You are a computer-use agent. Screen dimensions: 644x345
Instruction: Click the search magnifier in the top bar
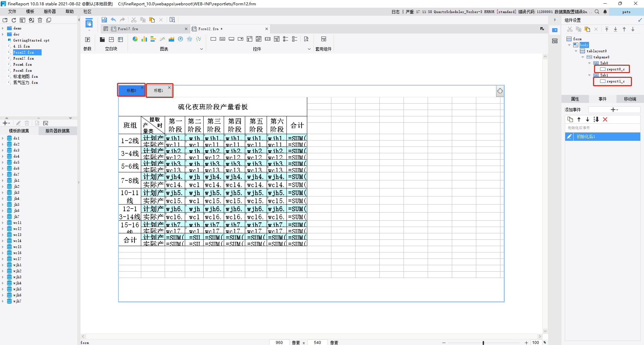pyautogui.click(x=597, y=12)
